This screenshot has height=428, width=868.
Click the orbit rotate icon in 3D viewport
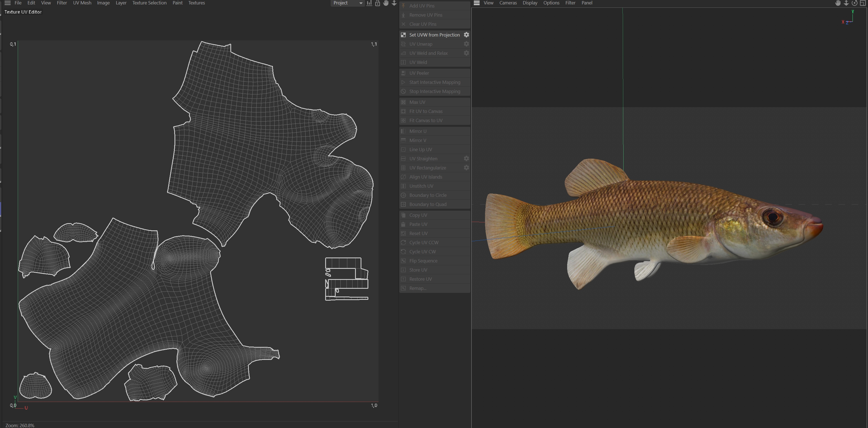(854, 3)
